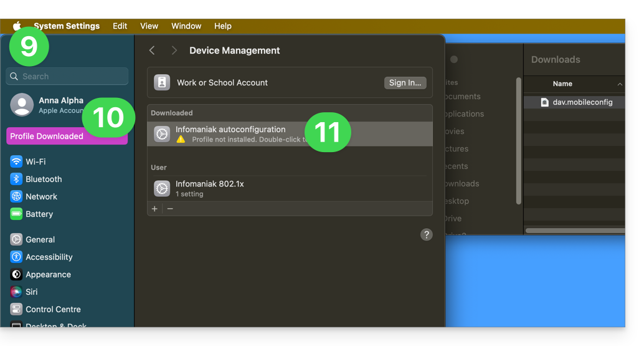Go forward with the right chevron
644x346 pixels.
click(x=174, y=50)
